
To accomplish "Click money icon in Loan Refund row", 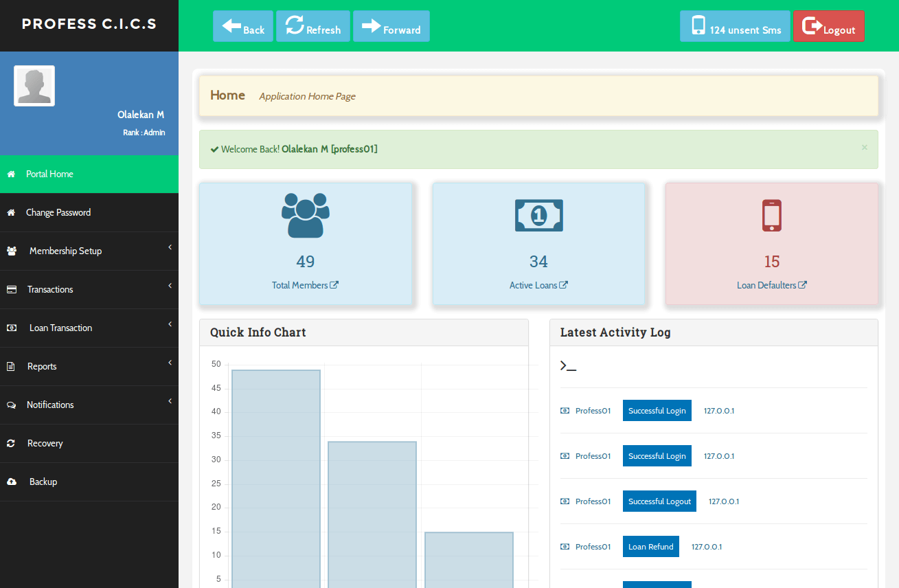I will 565,547.
